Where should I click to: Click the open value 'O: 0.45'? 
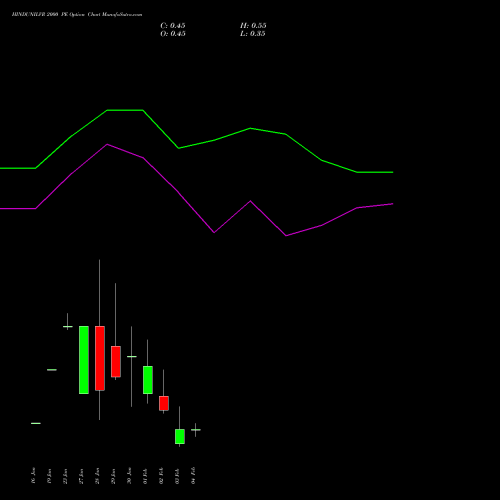click(x=173, y=34)
